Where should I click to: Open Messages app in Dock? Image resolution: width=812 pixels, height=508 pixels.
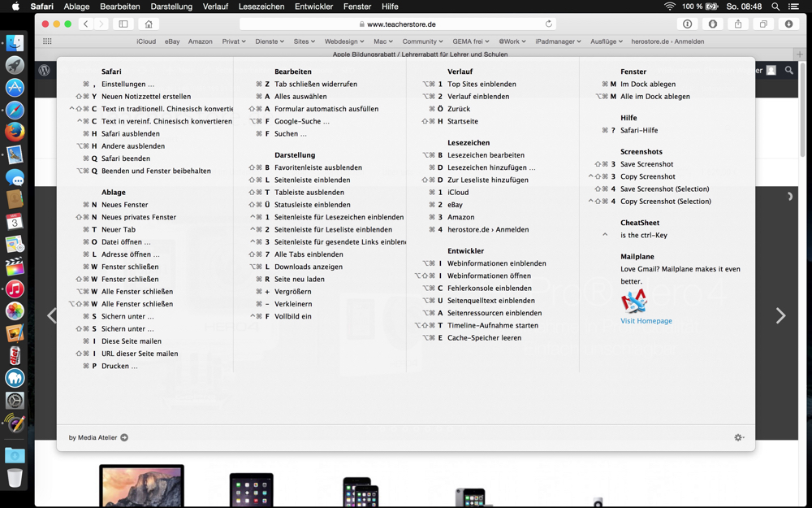[x=15, y=178]
